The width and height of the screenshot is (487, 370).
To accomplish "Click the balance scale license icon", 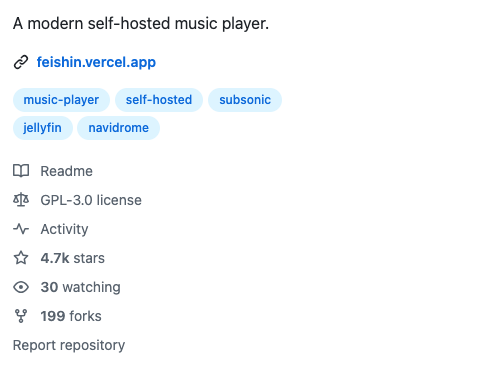I will (x=21, y=200).
